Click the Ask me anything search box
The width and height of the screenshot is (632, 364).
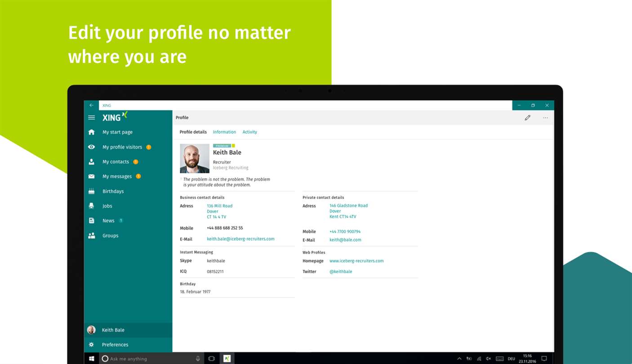[x=151, y=359]
